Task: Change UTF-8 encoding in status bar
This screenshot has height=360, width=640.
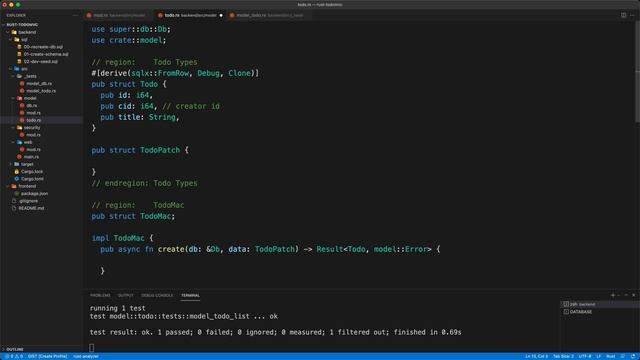Action: click(x=585, y=356)
